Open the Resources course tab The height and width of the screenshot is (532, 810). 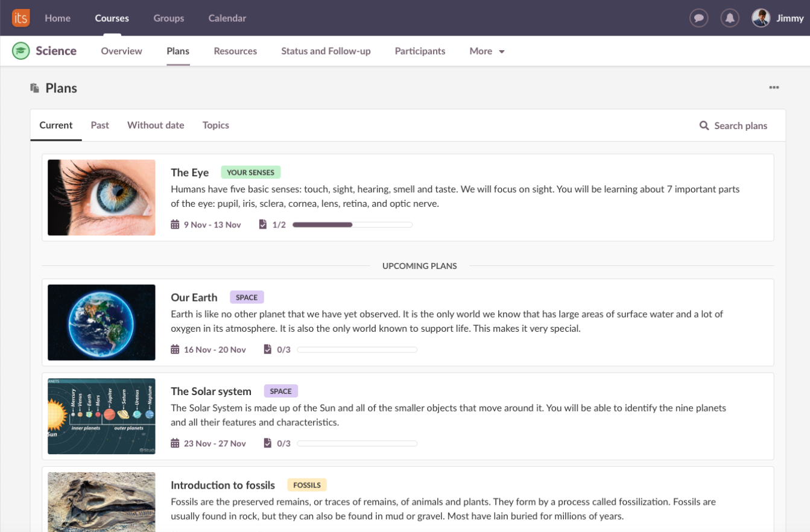point(235,51)
